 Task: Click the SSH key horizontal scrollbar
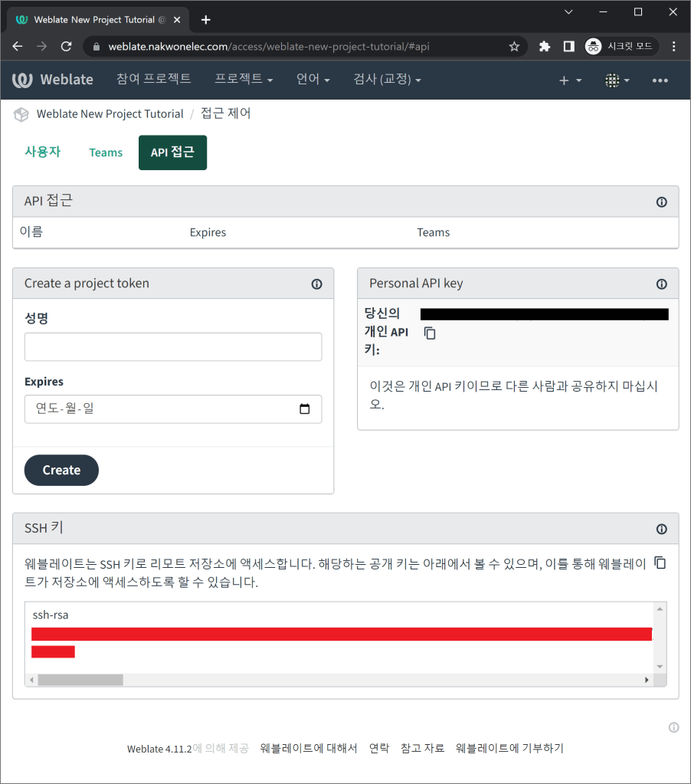[x=80, y=680]
